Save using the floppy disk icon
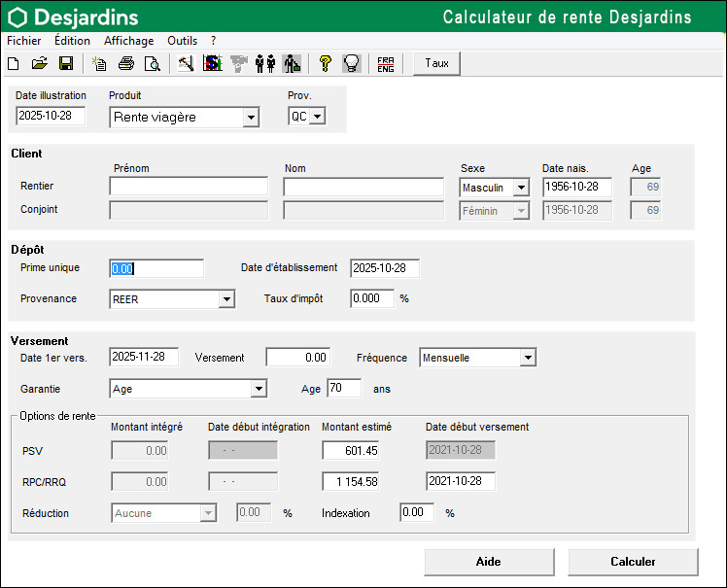 pos(66,64)
